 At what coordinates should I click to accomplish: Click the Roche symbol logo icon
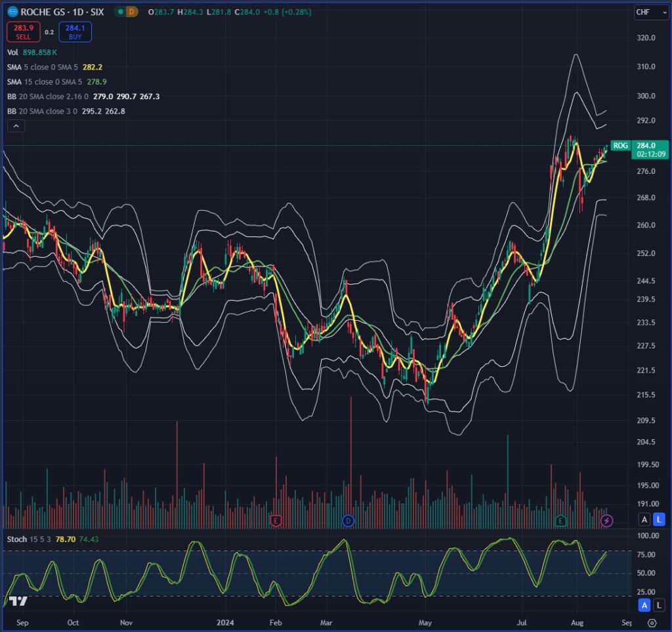pyautogui.click(x=12, y=12)
